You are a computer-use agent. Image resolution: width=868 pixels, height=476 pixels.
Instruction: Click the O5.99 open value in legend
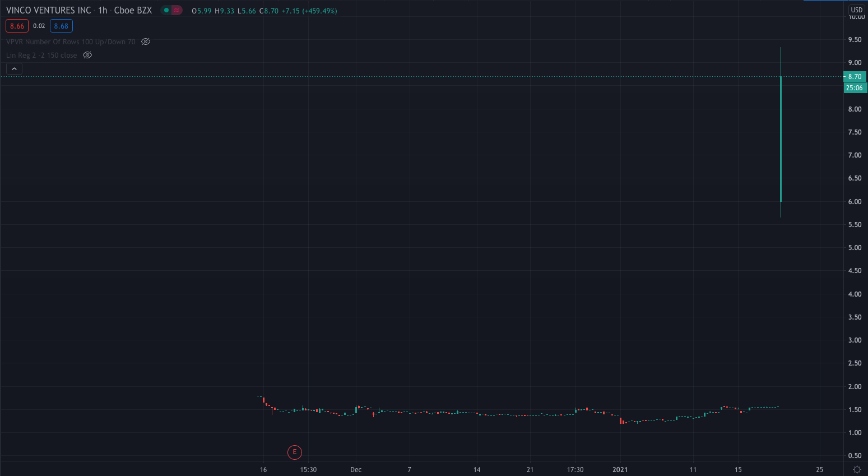pos(202,11)
